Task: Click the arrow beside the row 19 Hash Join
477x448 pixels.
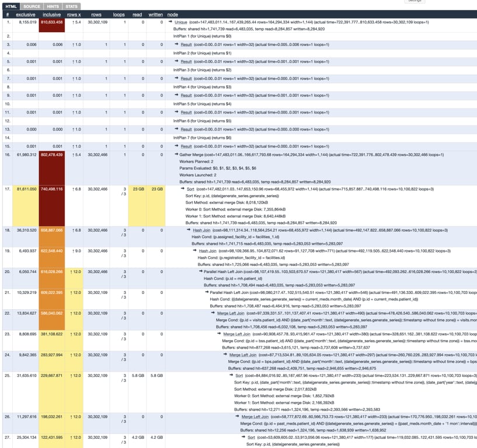Action: pyautogui.click(x=194, y=251)
